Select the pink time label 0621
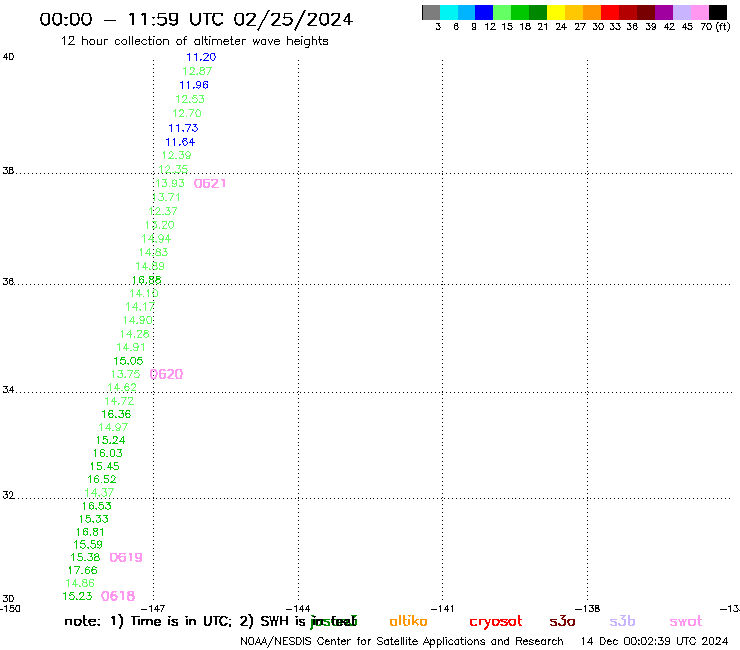 click(210, 184)
